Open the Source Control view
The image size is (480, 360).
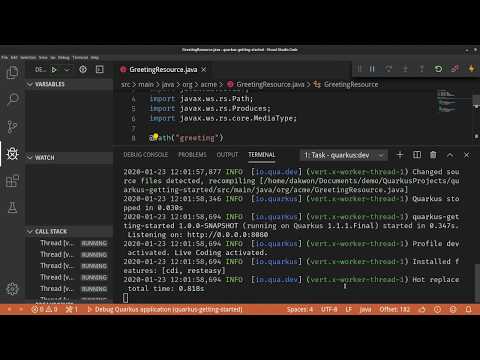[x=12, y=127]
